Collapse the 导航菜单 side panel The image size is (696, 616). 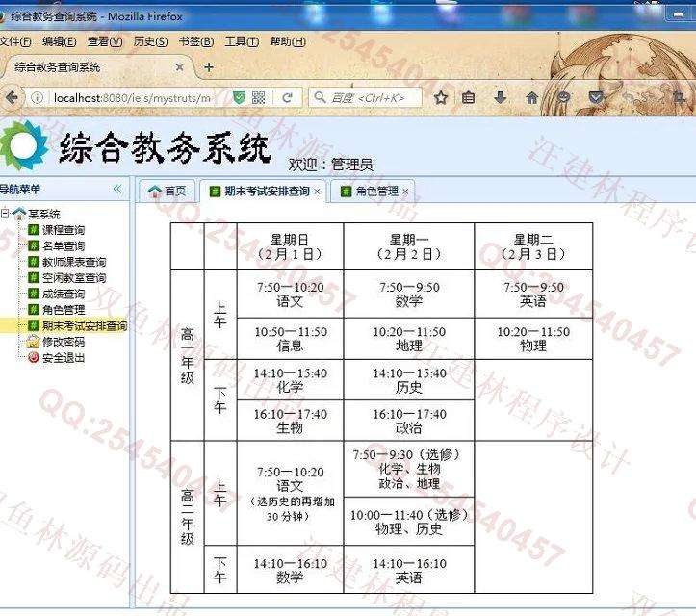(117, 190)
